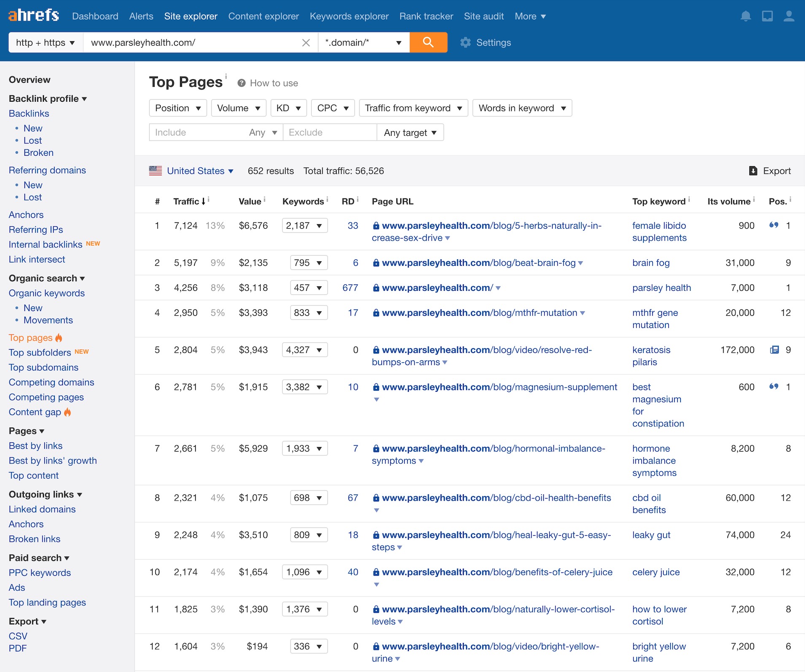The image size is (805, 672).
Task: Open the Traffic from keyword dropdown
Action: click(413, 108)
